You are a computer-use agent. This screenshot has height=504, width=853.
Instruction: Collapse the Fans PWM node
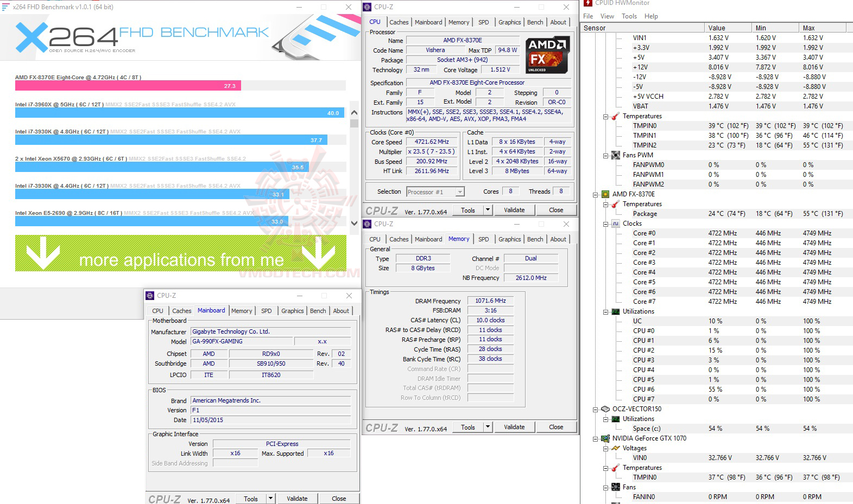605,156
